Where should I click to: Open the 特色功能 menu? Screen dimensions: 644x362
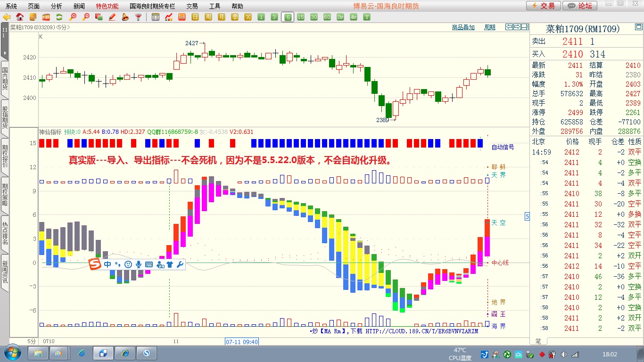[x=107, y=6]
